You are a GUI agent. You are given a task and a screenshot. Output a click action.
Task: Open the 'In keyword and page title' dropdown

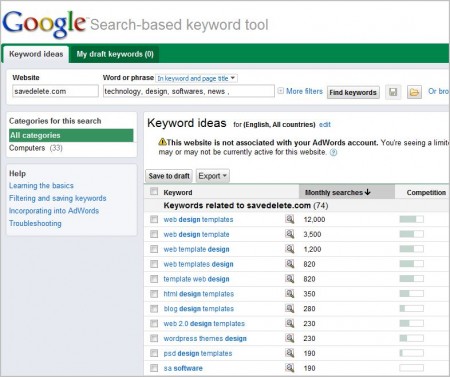point(197,78)
